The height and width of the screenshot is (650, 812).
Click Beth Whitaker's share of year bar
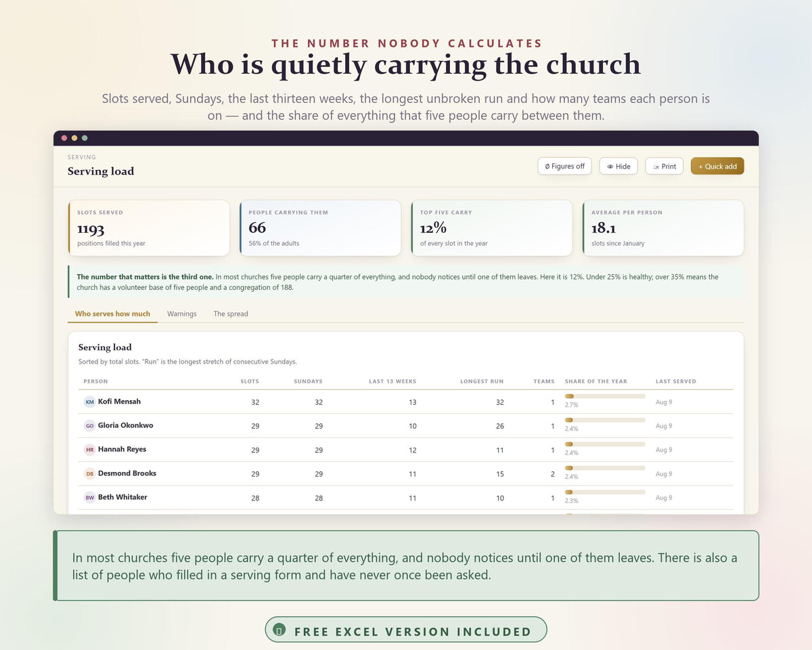(605, 492)
